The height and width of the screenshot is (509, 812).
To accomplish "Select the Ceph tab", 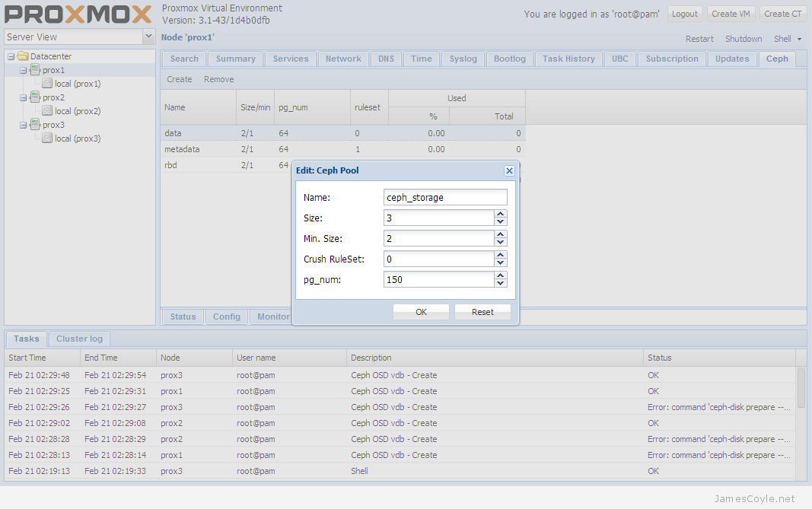I will (777, 59).
